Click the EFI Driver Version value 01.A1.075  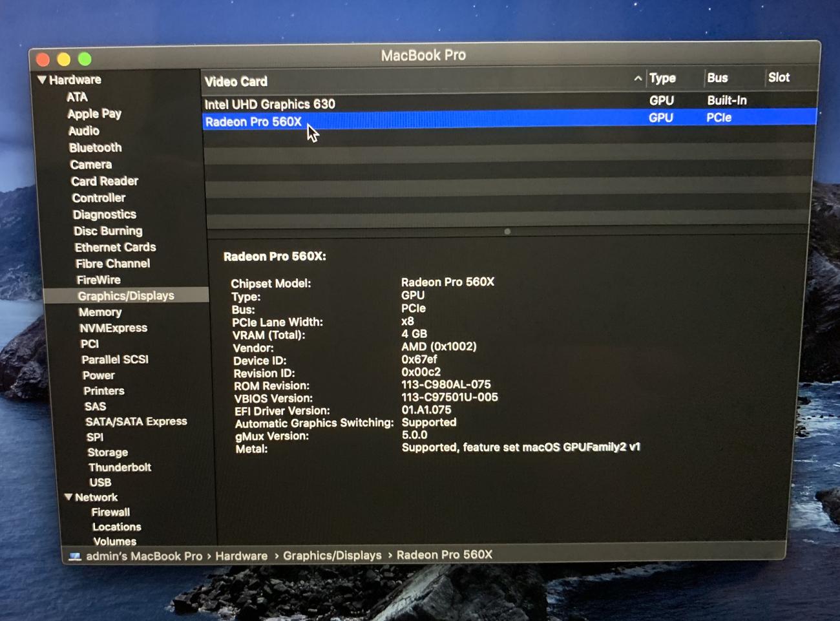click(x=426, y=410)
